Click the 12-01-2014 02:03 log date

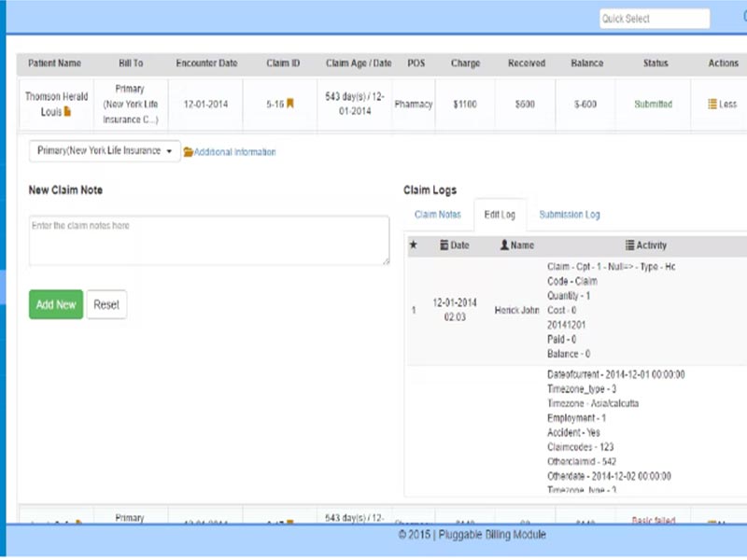tap(455, 310)
